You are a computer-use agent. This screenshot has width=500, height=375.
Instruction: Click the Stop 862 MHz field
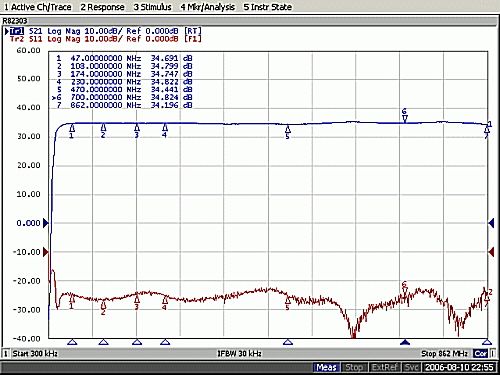tap(444, 353)
